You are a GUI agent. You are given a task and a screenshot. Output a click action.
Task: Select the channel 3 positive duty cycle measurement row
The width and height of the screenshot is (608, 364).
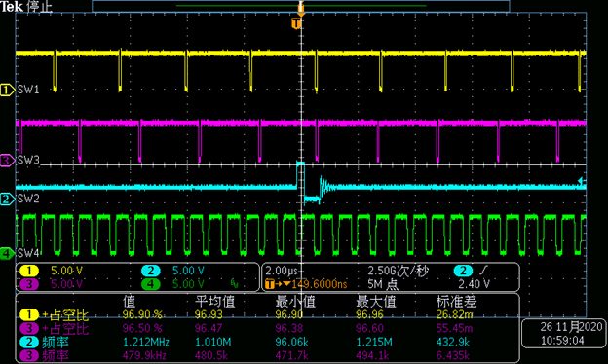pos(268,328)
